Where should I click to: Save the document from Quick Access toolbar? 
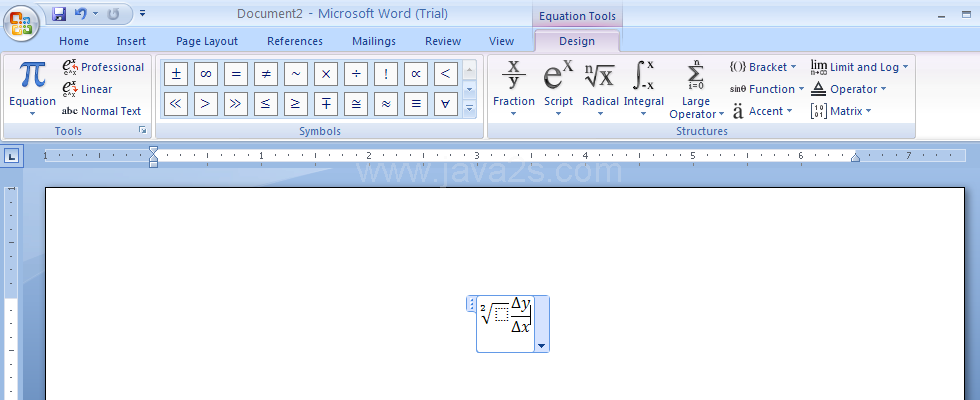coord(59,13)
